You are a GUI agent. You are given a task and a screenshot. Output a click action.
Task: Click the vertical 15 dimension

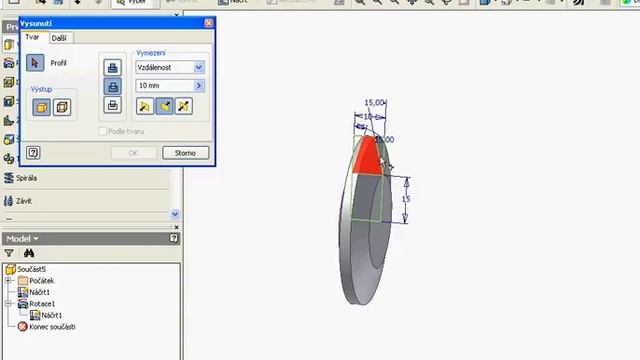(406, 199)
